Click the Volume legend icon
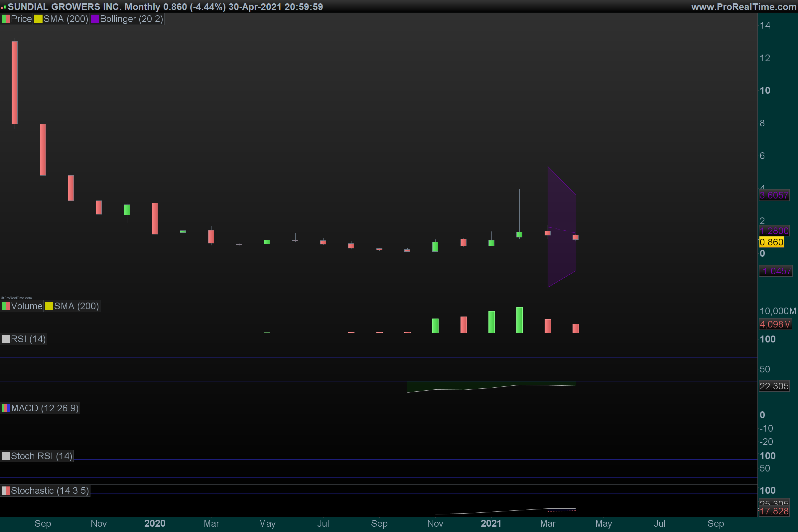The image size is (798, 532). (x=6, y=306)
